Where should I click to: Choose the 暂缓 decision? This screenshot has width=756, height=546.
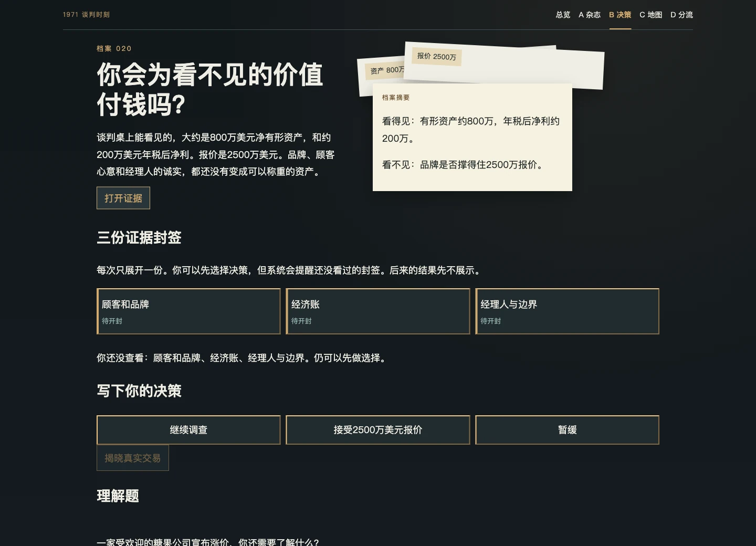pyautogui.click(x=568, y=430)
